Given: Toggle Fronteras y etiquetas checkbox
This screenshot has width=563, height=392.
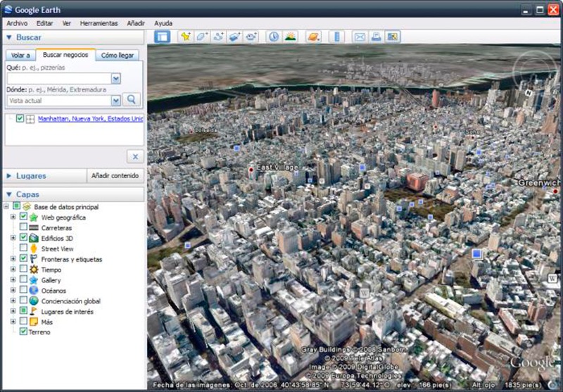Looking at the screenshot, I should click(23, 258).
